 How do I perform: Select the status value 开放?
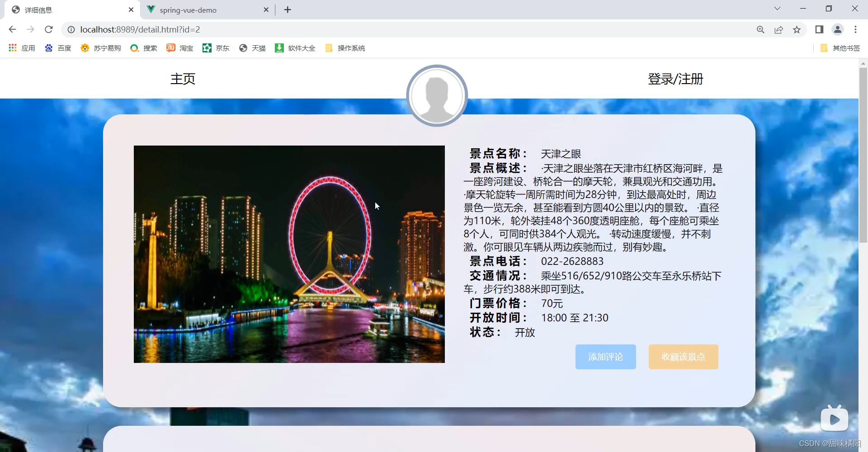coord(525,332)
